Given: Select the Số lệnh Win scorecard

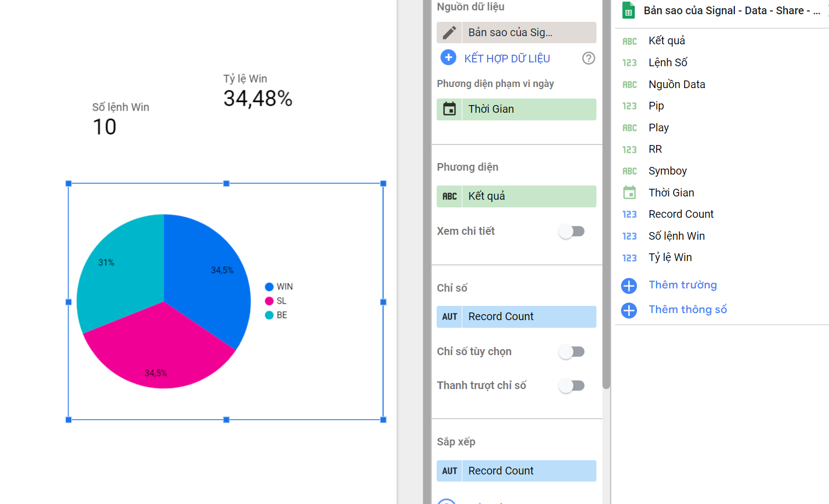Looking at the screenshot, I should pyautogui.click(x=120, y=119).
